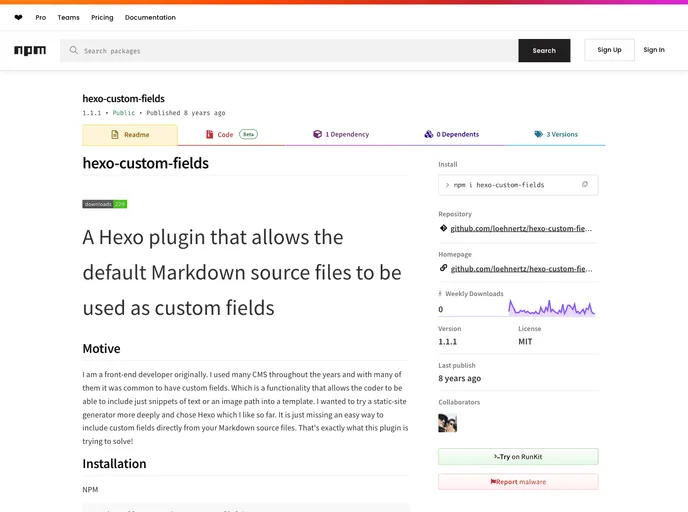This screenshot has height=512, width=688.
Task: Click the Sign Up button
Action: tap(609, 50)
